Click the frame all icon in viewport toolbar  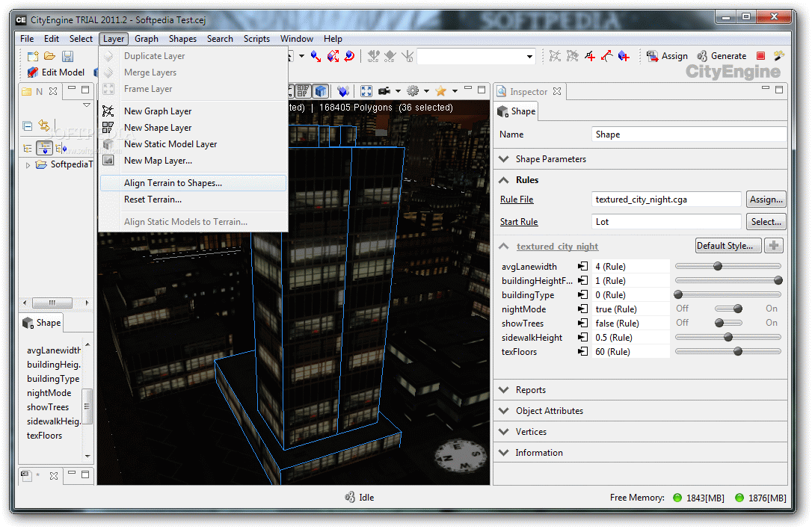coord(366,92)
